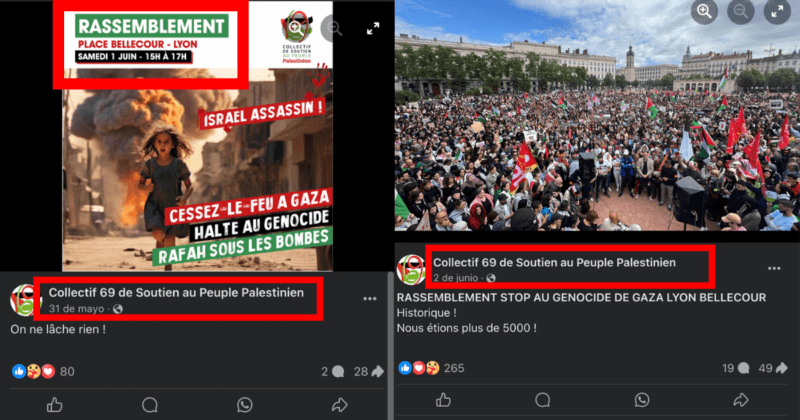Zoom out on the rally poster
The width and height of the screenshot is (800, 420).
pyautogui.click(x=334, y=28)
